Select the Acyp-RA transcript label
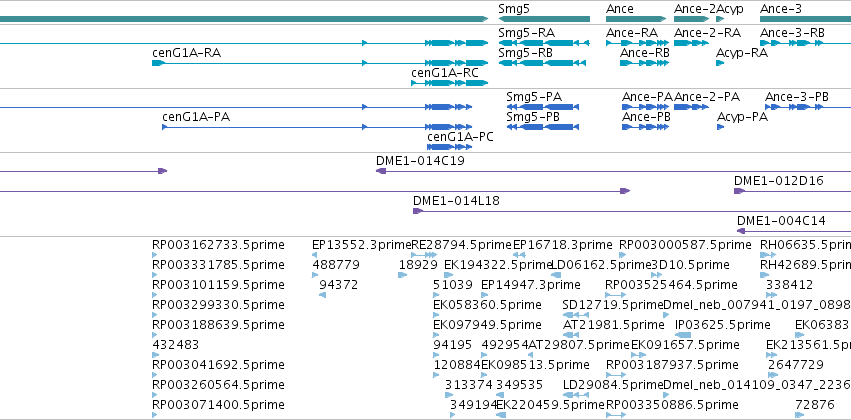 coord(742,53)
